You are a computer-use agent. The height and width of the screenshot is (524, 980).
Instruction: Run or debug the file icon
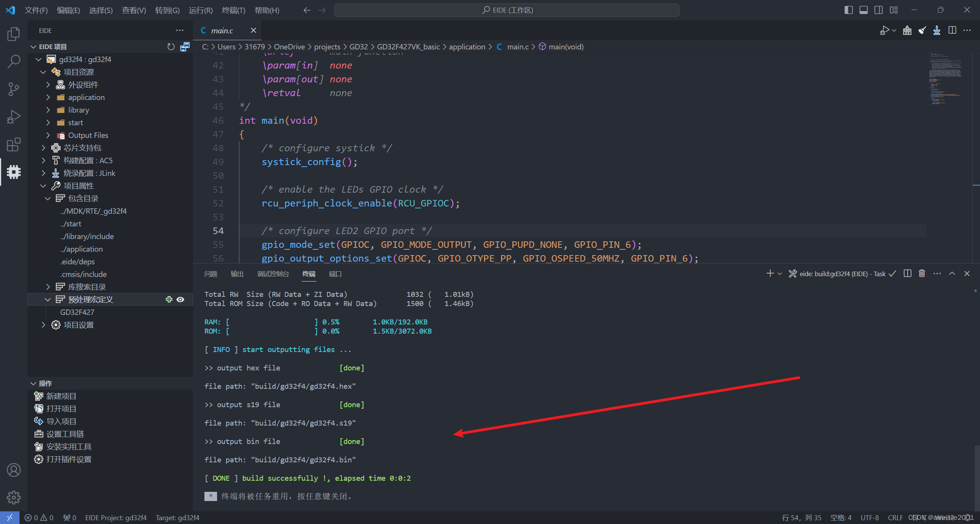[x=884, y=30]
